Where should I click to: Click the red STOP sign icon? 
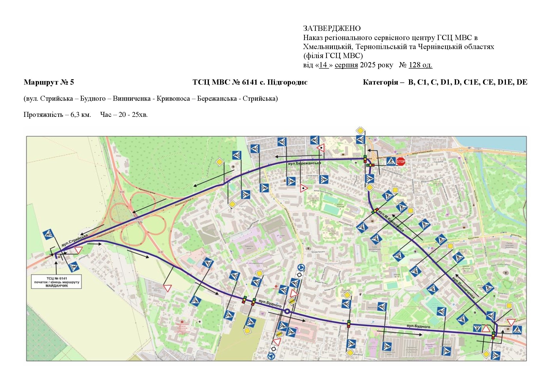401,161
